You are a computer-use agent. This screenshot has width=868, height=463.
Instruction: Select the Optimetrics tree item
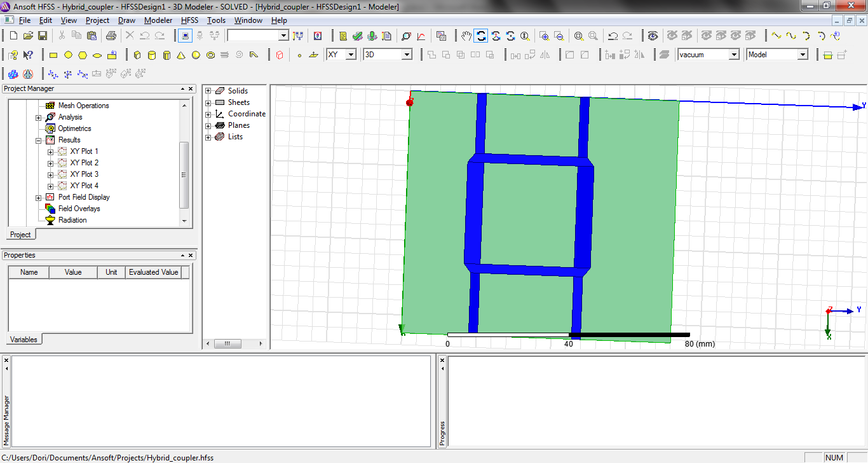click(74, 128)
